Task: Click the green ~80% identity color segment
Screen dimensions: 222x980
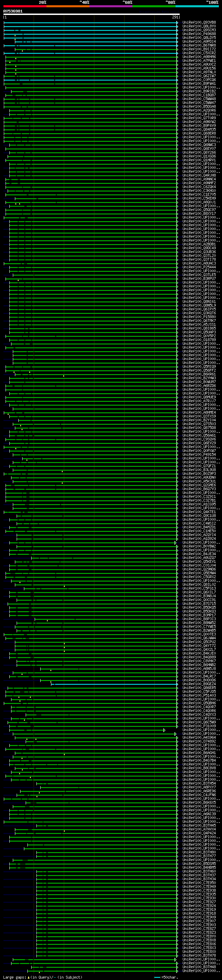Action: [154, 6]
